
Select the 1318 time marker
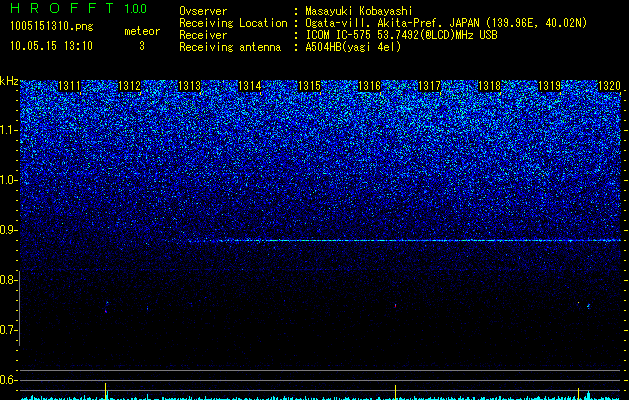point(489,86)
